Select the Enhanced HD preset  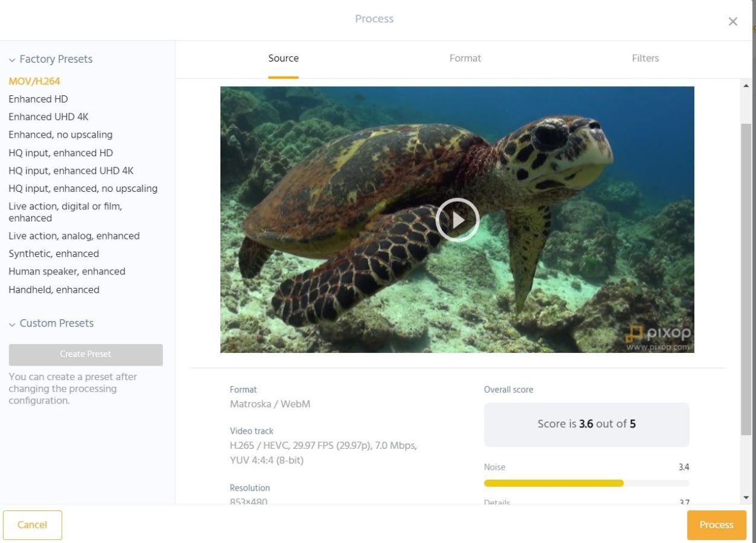[38, 99]
